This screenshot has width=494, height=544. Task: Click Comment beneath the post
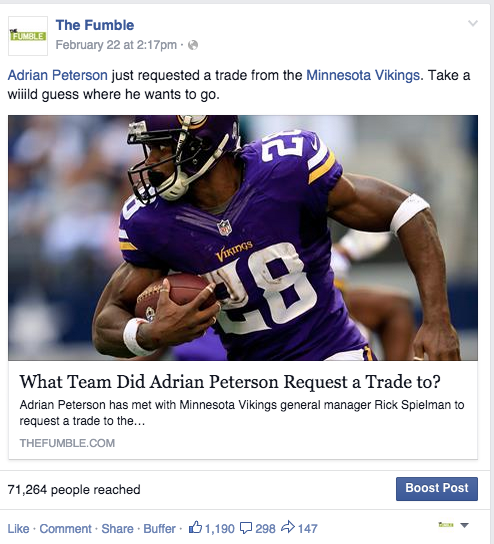click(x=65, y=529)
